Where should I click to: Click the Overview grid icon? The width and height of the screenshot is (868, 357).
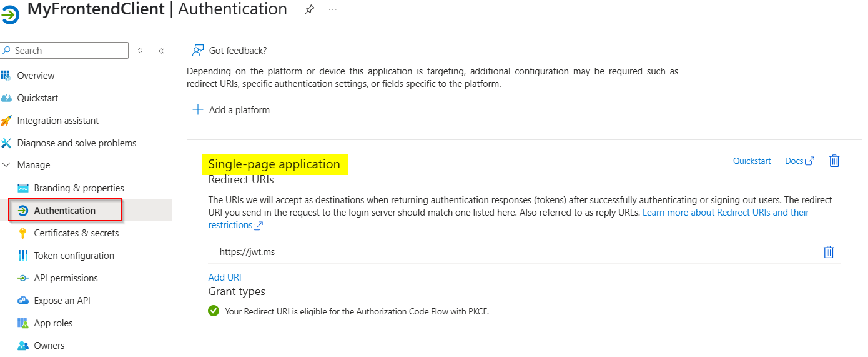[x=6, y=76]
